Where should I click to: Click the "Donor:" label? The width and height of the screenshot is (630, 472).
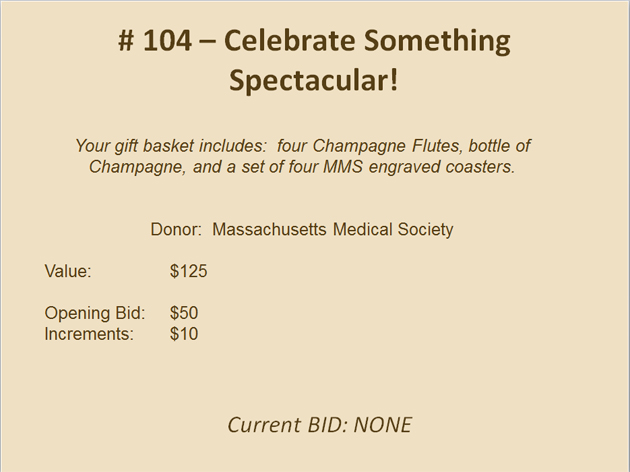click(177, 230)
